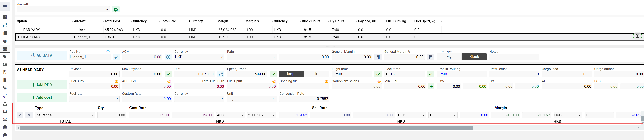Open the AED cost currency dropdown
The image size is (644, 140).
pyautogui.click(x=230, y=115)
